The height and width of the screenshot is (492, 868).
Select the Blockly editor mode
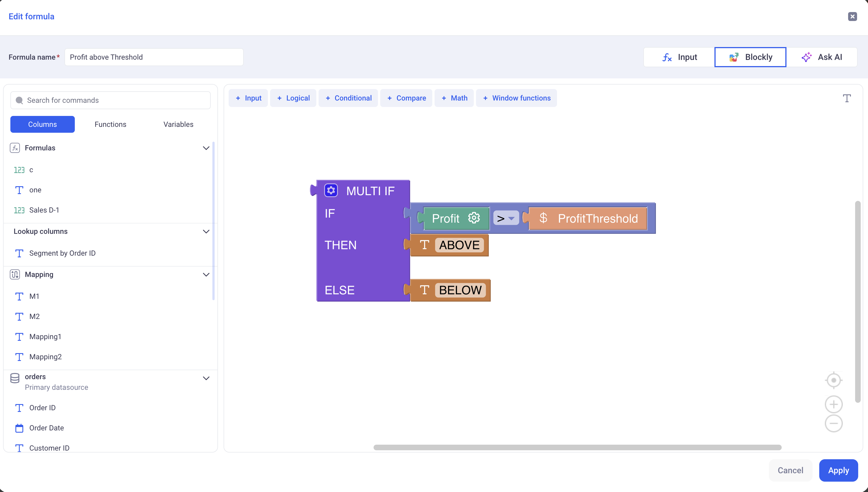click(x=750, y=57)
